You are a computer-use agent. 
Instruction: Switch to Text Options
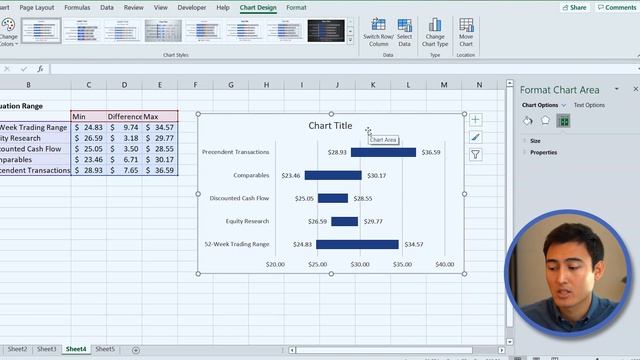tap(589, 105)
